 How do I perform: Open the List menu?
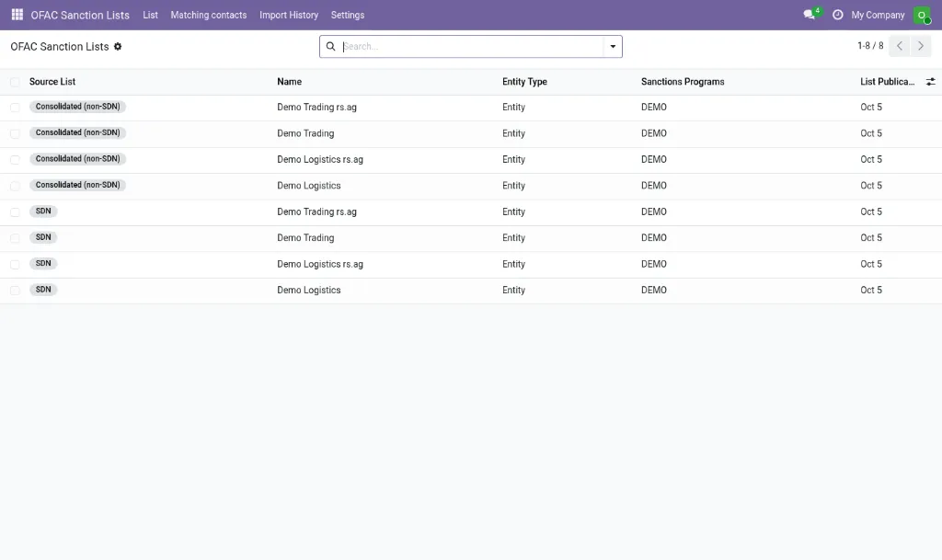point(150,15)
